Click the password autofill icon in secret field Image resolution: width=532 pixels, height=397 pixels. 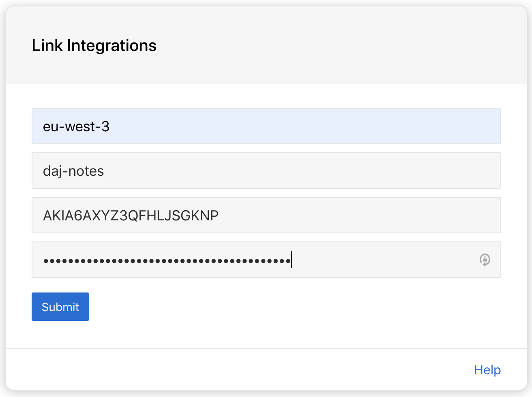click(x=485, y=260)
